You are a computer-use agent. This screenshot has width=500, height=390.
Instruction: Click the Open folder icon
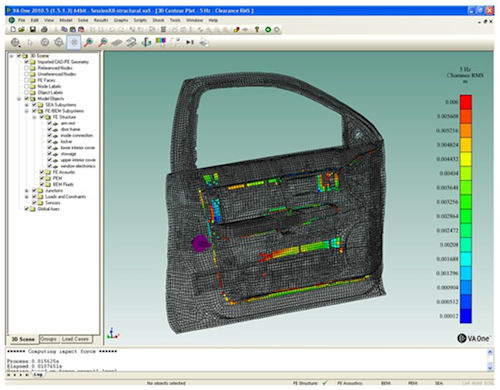21,29
